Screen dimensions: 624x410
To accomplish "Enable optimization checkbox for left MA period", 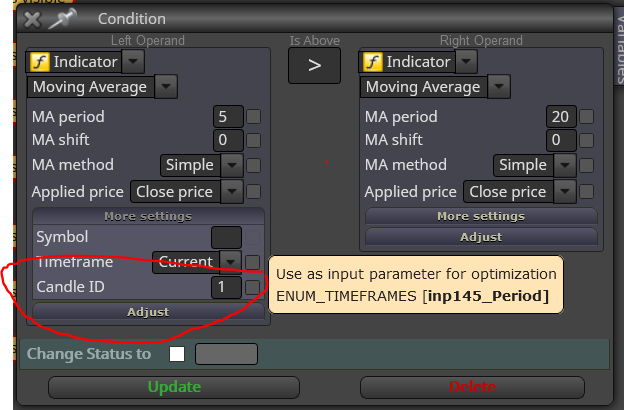I will coord(254,117).
